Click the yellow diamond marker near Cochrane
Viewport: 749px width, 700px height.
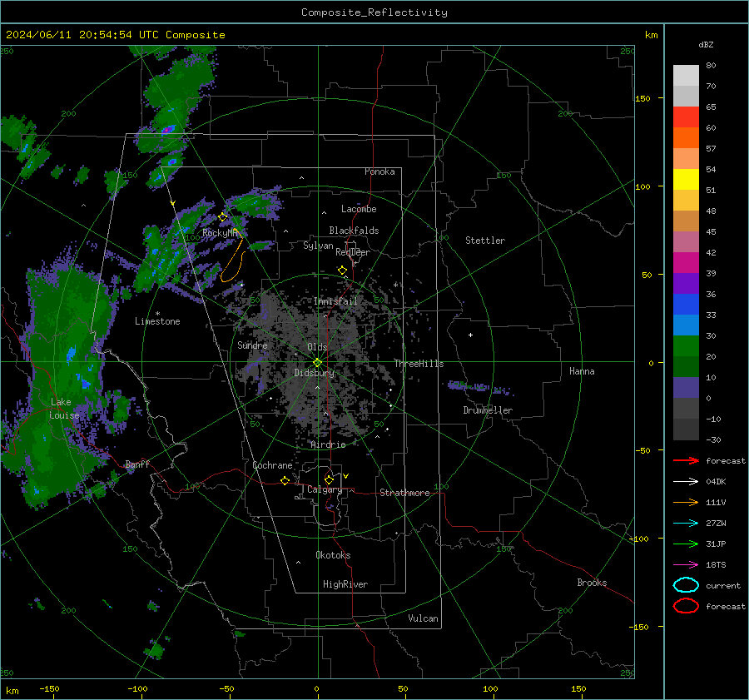[x=285, y=481]
